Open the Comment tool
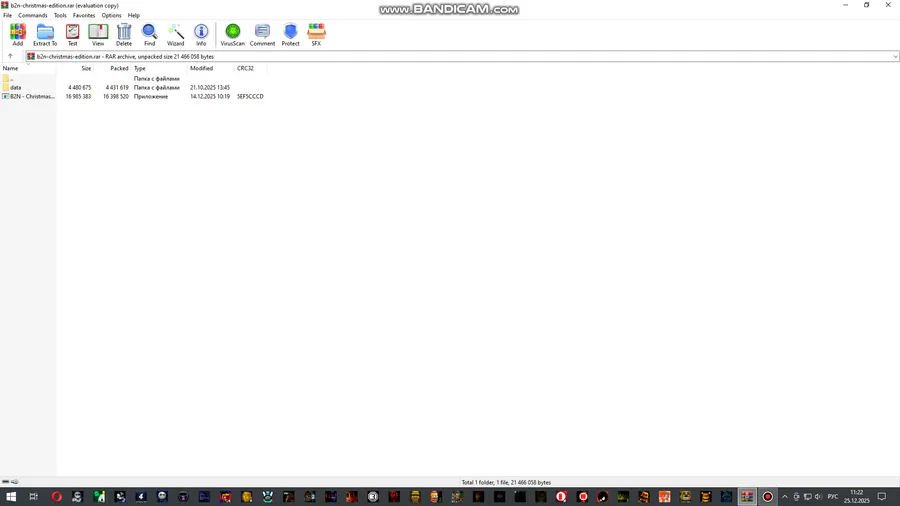This screenshot has width=900, height=506. pos(262,34)
